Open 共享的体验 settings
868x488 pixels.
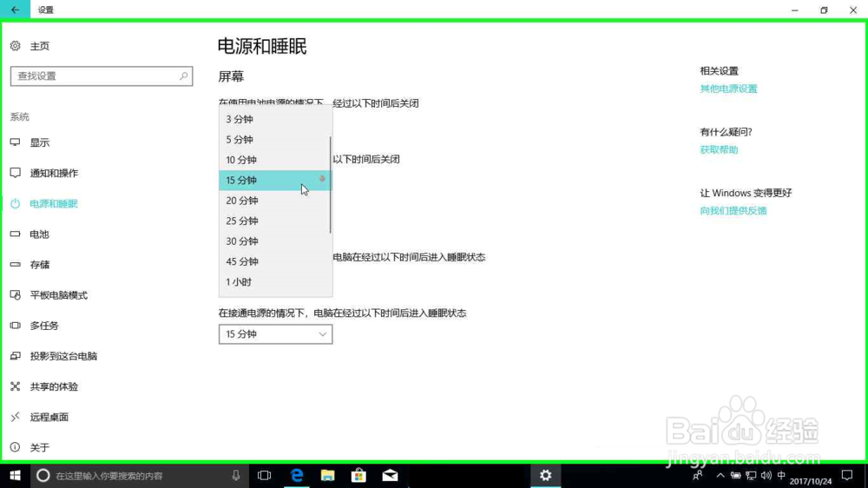tap(54, 386)
